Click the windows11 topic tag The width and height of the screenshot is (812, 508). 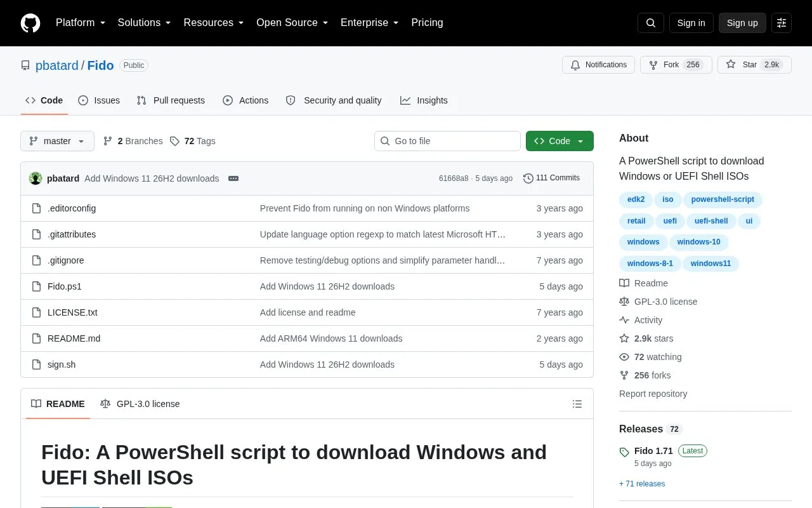pos(710,264)
